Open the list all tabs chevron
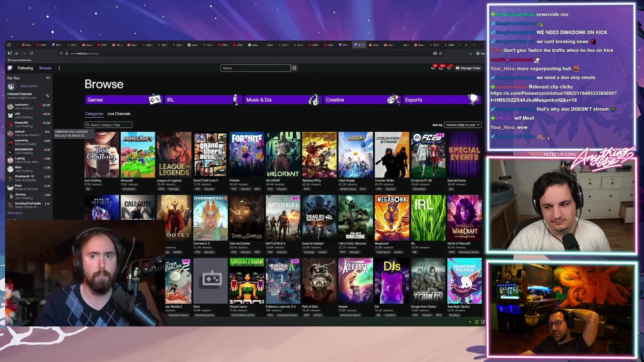Image resolution: width=644 pixels, height=362 pixels. click(474, 45)
